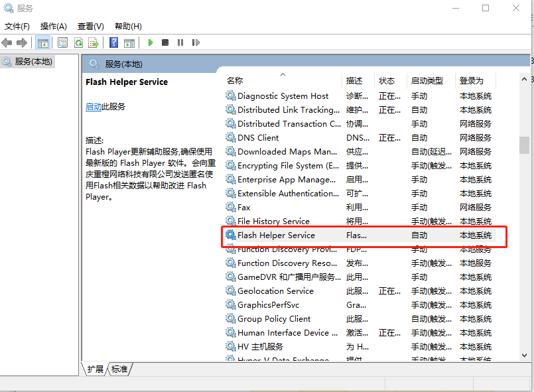Click the gear icon beside Diagnostic System Host

pyautogui.click(x=231, y=96)
